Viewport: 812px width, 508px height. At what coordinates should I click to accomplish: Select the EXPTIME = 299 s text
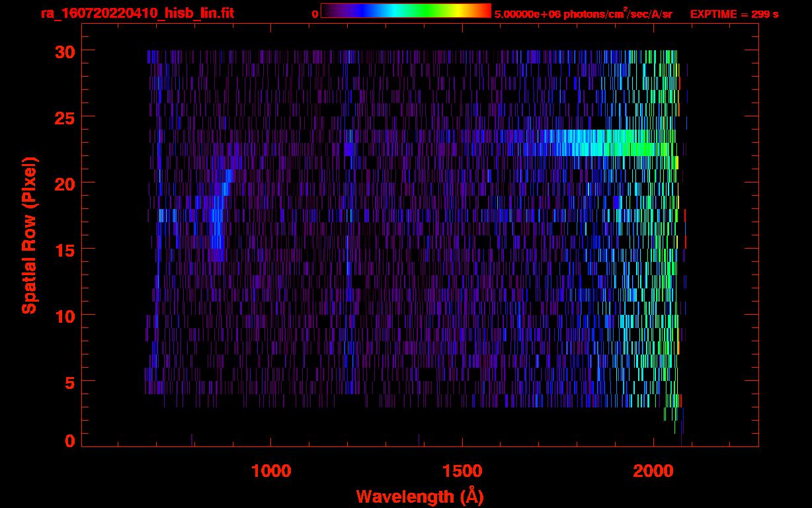pos(734,14)
